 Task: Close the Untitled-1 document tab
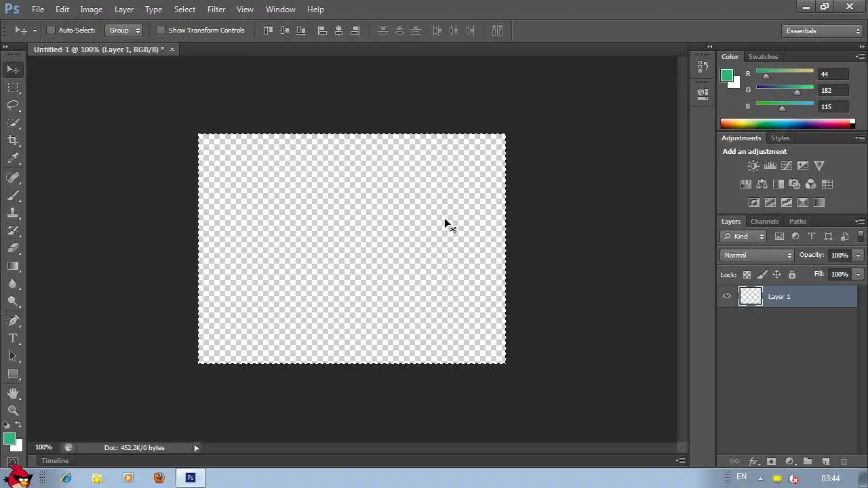172,49
